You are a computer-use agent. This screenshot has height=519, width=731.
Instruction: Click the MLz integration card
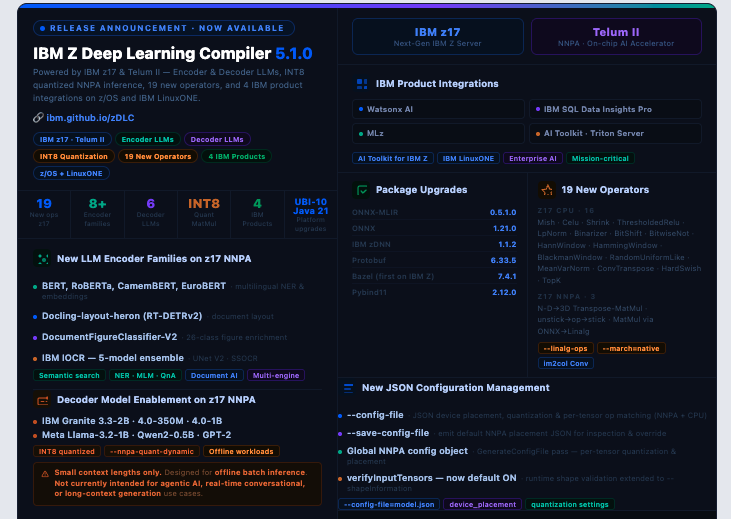pos(438,133)
